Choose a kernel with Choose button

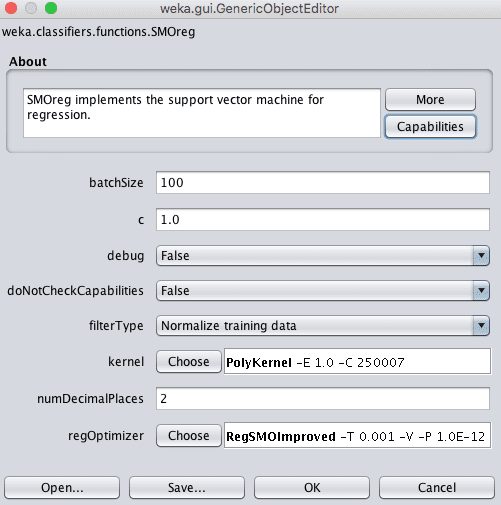(x=189, y=362)
